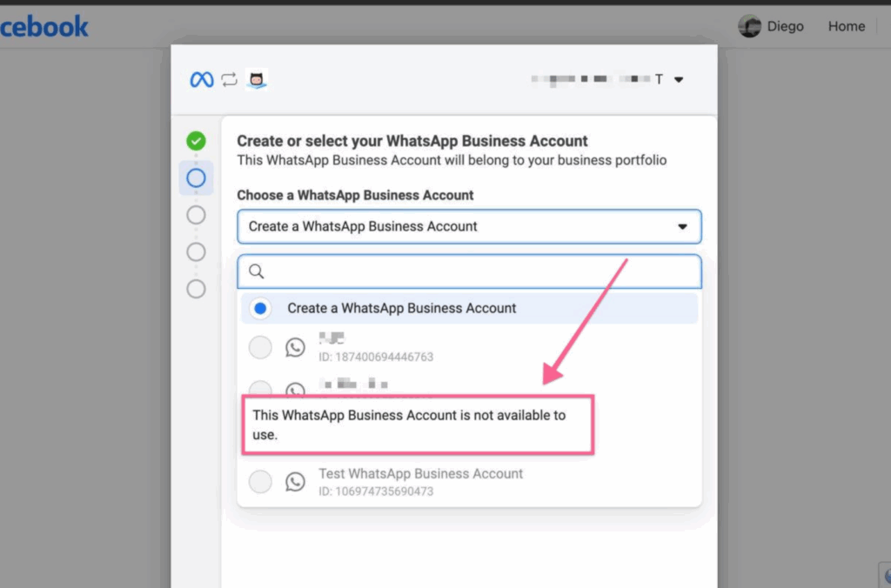Image resolution: width=891 pixels, height=588 pixels.
Task: Click the Test WhatsApp Business Account label
Action: (x=420, y=474)
